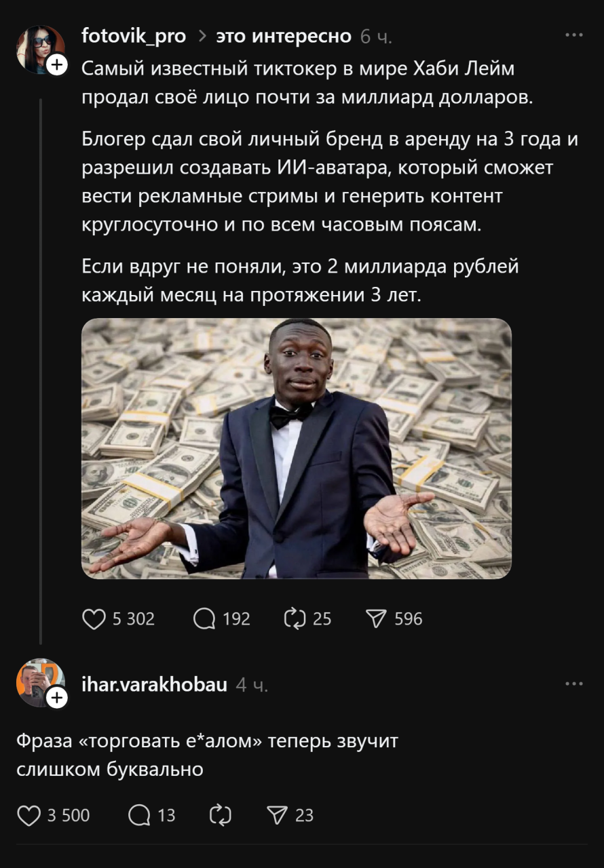The width and height of the screenshot is (604, 868).
Task: Follow ihar.varakhobau via avatar plus badge
Action: 57,697
